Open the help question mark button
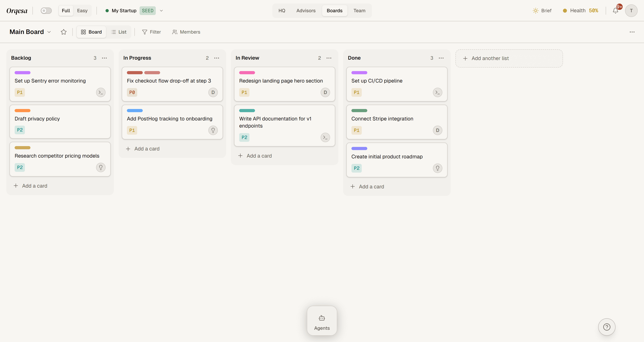 [606, 327]
